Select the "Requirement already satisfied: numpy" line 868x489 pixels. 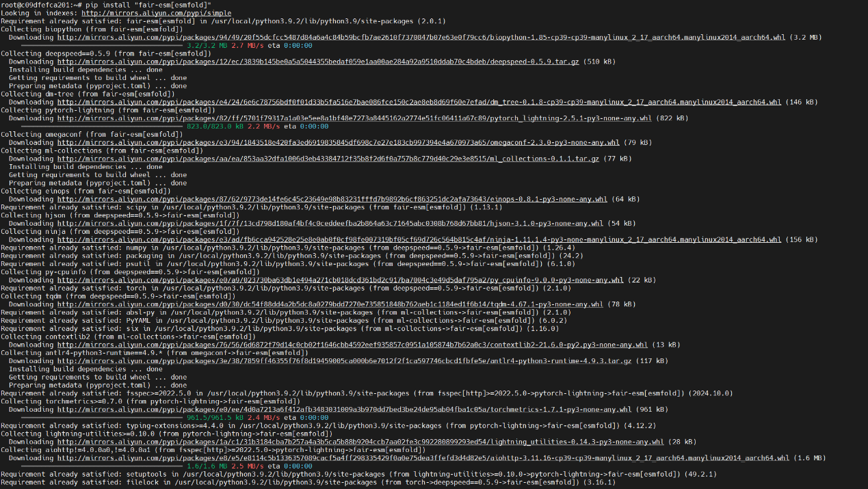[x=288, y=248]
